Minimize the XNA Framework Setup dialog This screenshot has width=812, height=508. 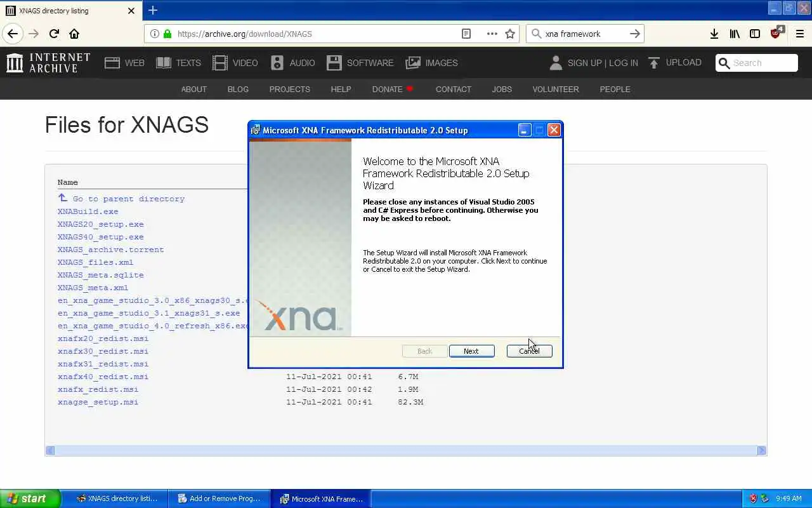click(x=524, y=130)
